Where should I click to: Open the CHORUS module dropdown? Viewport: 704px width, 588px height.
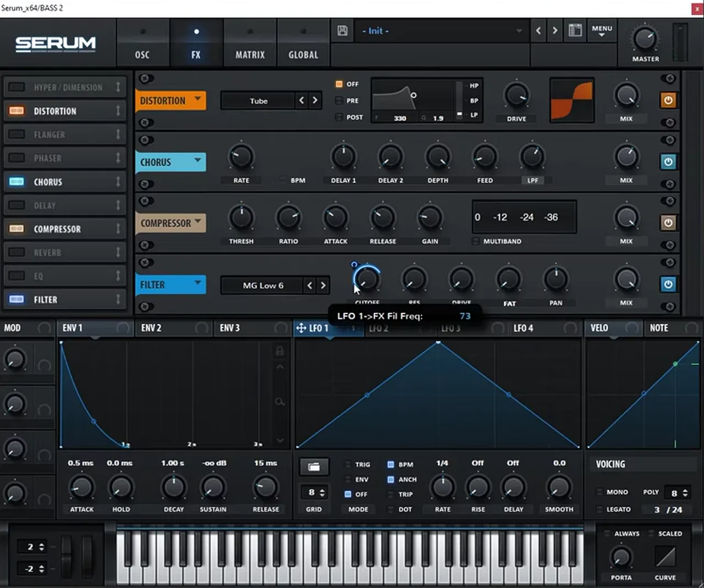[x=170, y=162]
